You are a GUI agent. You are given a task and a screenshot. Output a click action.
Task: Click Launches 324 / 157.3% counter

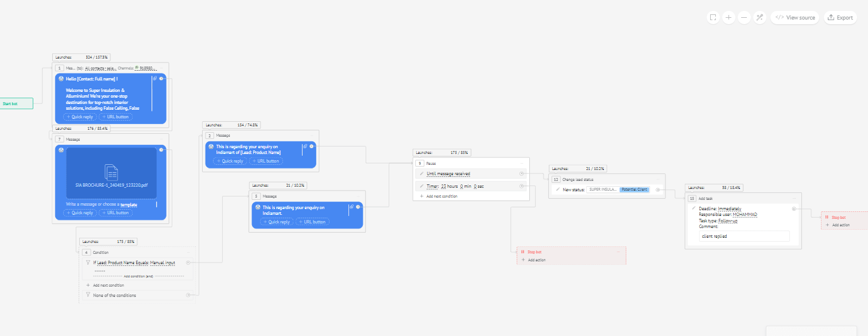point(81,57)
